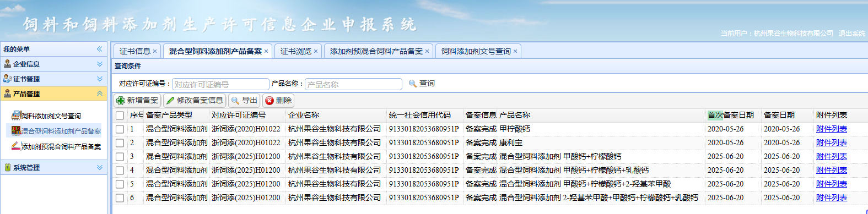868x214 pixels.
Task: Click the 产品管理 icon
Action: (8, 94)
